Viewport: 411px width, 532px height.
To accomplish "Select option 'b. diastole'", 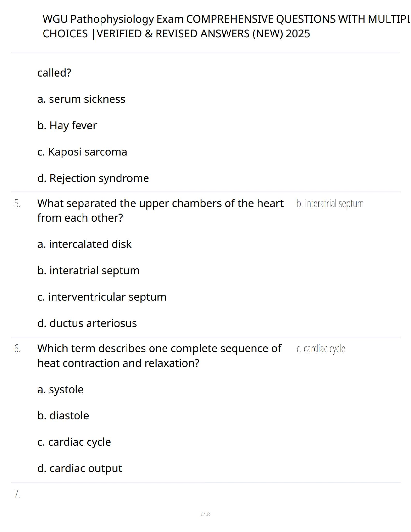I will click(x=63, y=416).
